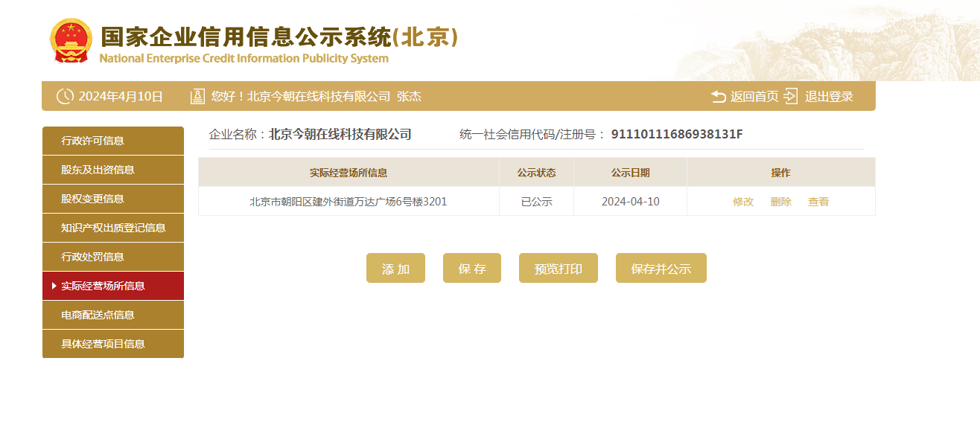
Task: Open 电商配送点信息 sidebar item
Action: pos(113,315)
